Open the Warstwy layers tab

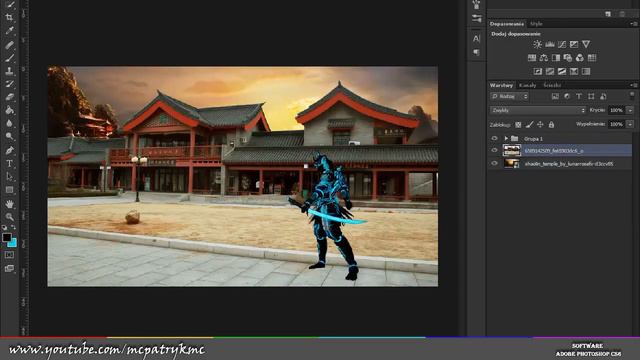pos(501,85)
